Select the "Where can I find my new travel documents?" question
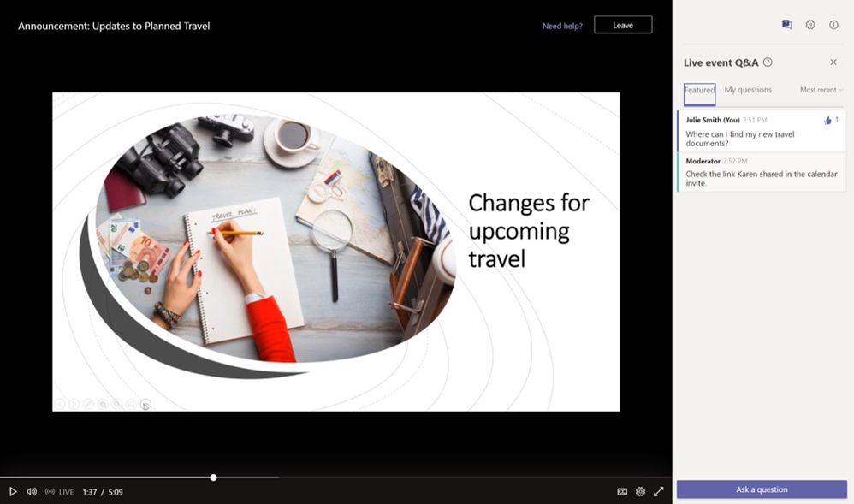The image size is (854, 504). [739, 139]
